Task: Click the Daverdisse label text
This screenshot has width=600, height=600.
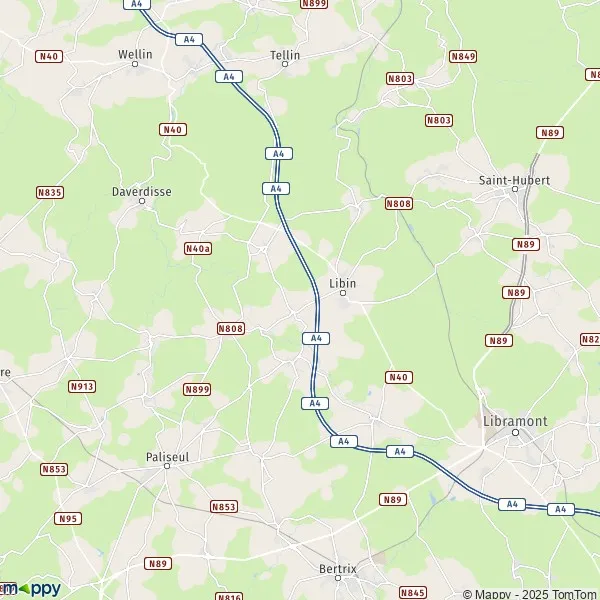Action: tap(142, 192)
